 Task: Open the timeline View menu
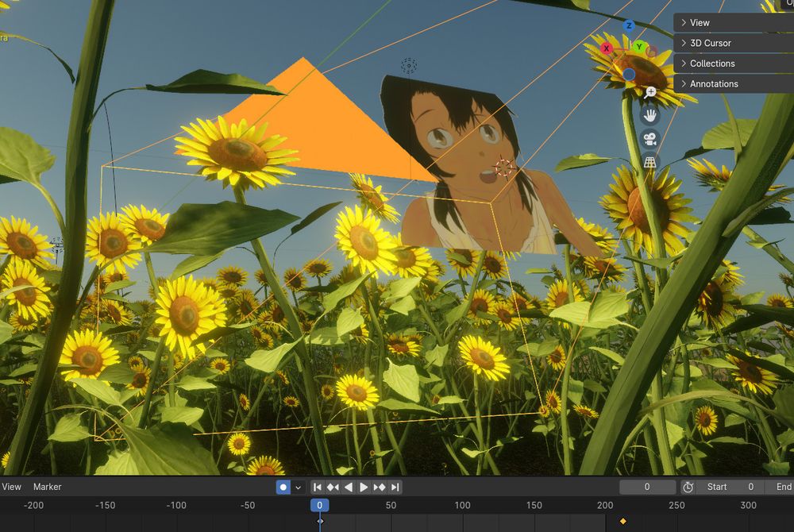point(11,487)
